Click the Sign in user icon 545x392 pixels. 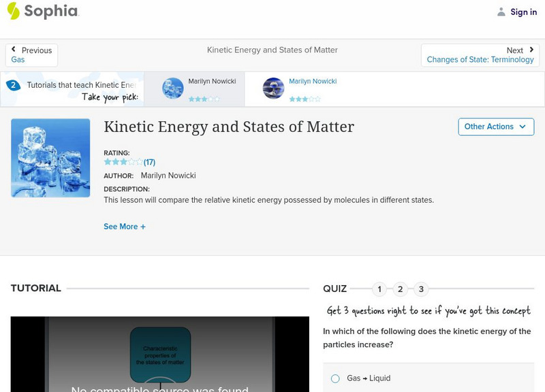(501, 12)
